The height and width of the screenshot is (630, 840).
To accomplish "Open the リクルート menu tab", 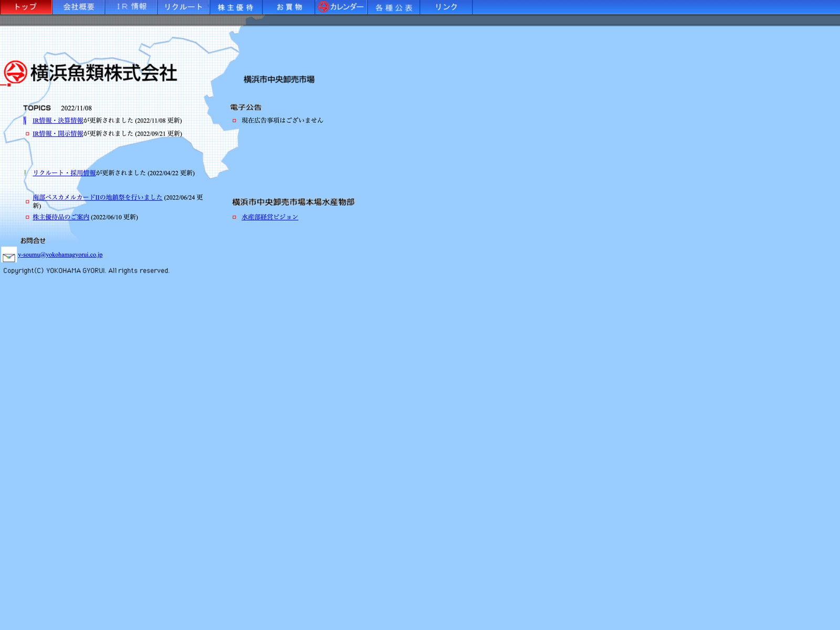I will (183, 7).
